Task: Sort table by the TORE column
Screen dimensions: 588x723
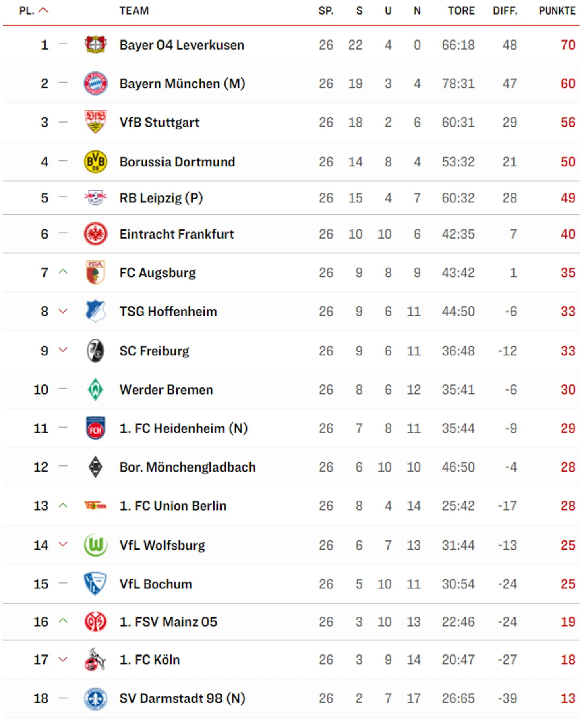Action: pyautogui.click(x=461, y=11)
